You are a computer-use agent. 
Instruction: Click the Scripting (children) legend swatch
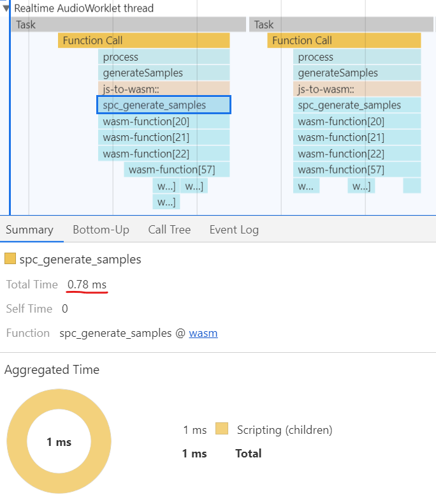(222, 429)
